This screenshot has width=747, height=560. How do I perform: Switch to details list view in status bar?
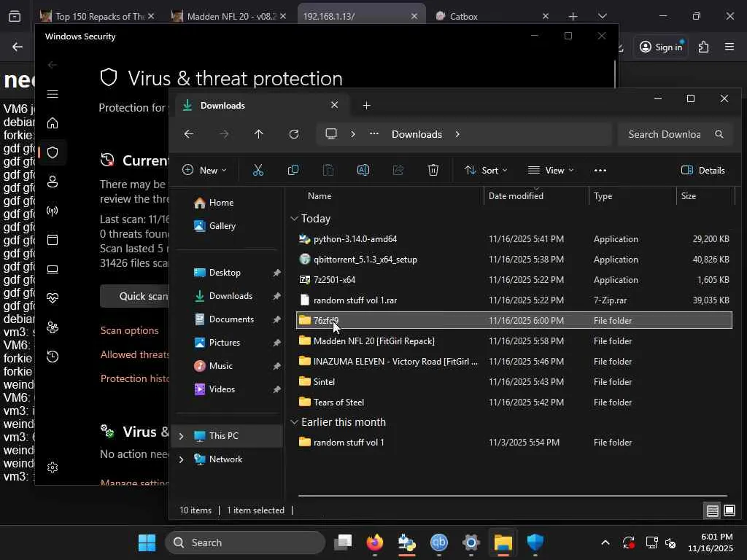click(x=712, y=511)
